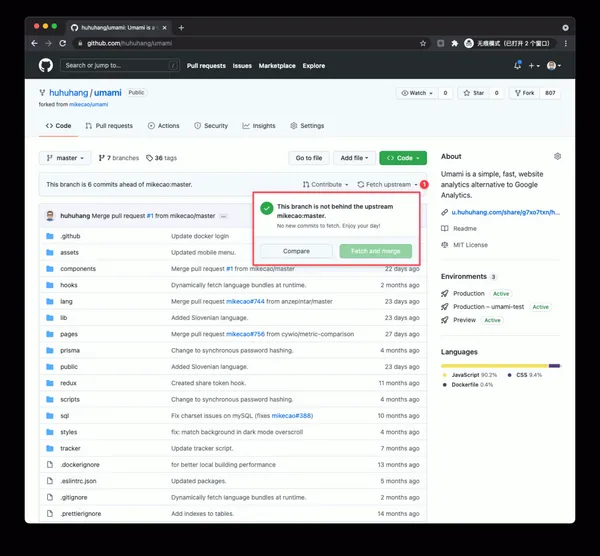Click the Fork button
This screenshot has width=600, height=556.
point(524,93)
